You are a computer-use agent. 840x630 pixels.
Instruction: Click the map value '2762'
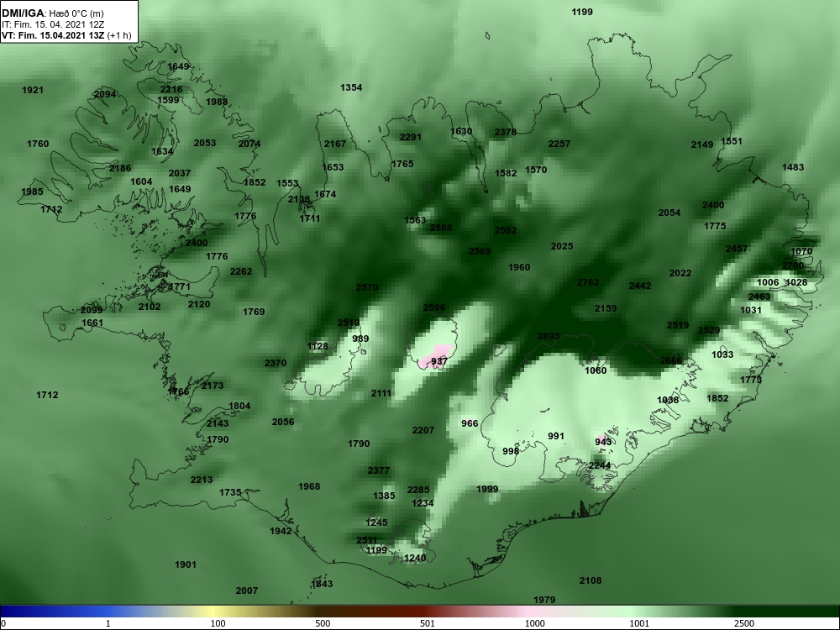coord(588,283)
